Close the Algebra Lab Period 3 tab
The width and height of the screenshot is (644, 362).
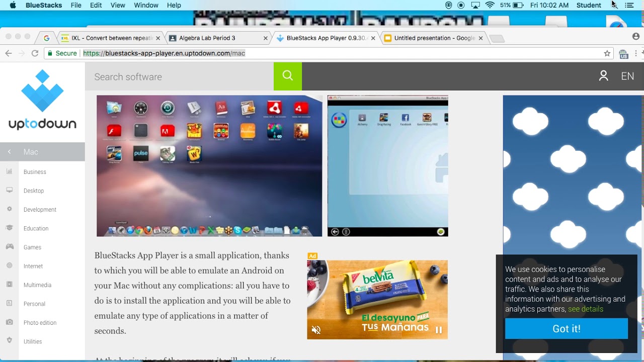[x=266, y=38]
